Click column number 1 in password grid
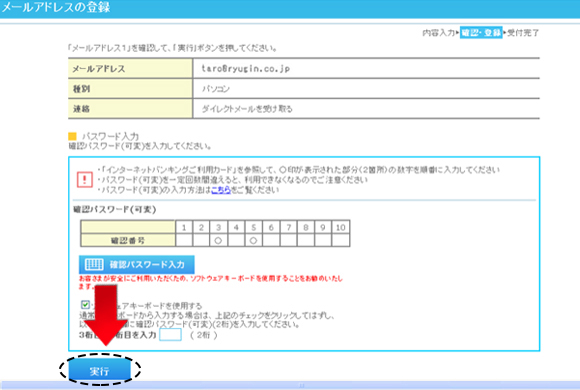Screen dimensions: 580x390 coord(184,227)
